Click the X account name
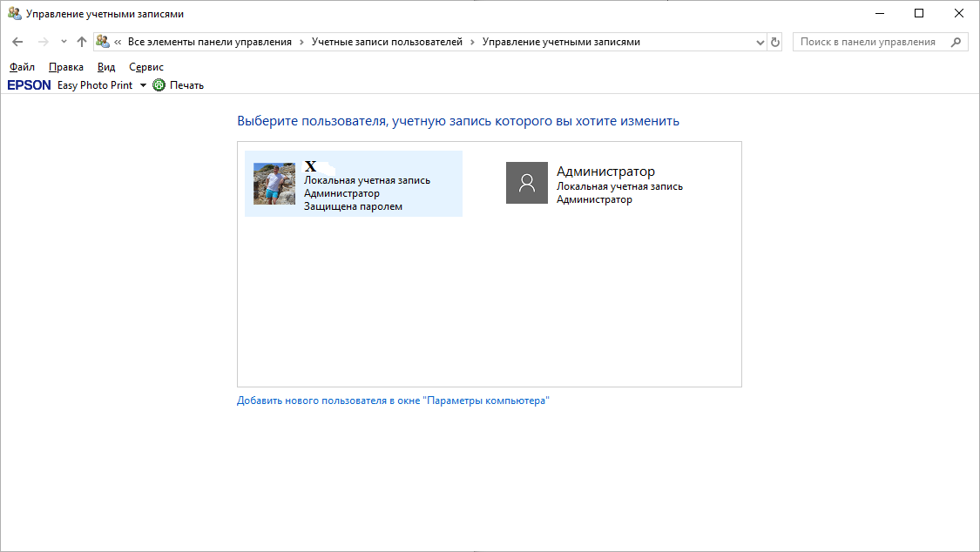Viewport: 980px width, 552px height. tap(311, 166)
